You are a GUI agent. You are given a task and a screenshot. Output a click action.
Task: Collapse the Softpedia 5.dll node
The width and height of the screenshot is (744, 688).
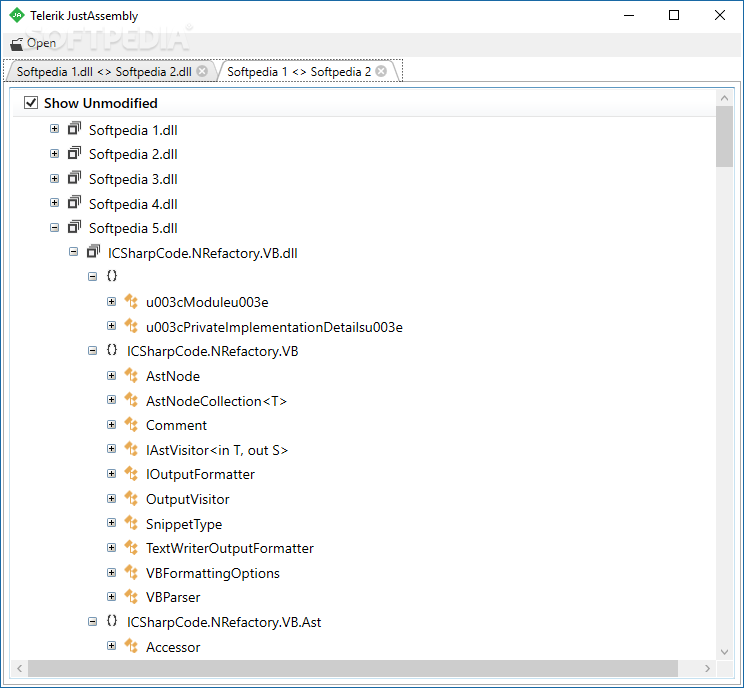(x=55, y=228)
